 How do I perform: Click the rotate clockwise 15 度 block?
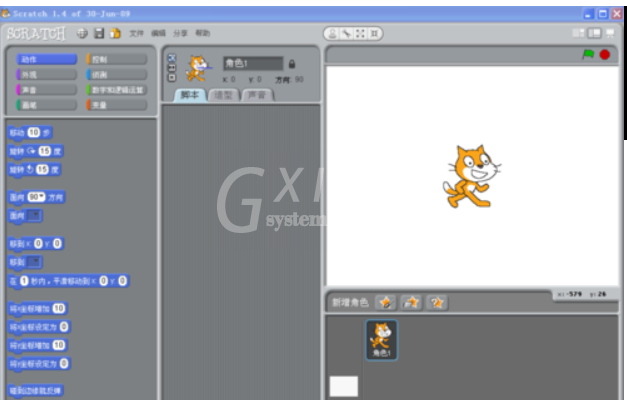tap(36, 151)
